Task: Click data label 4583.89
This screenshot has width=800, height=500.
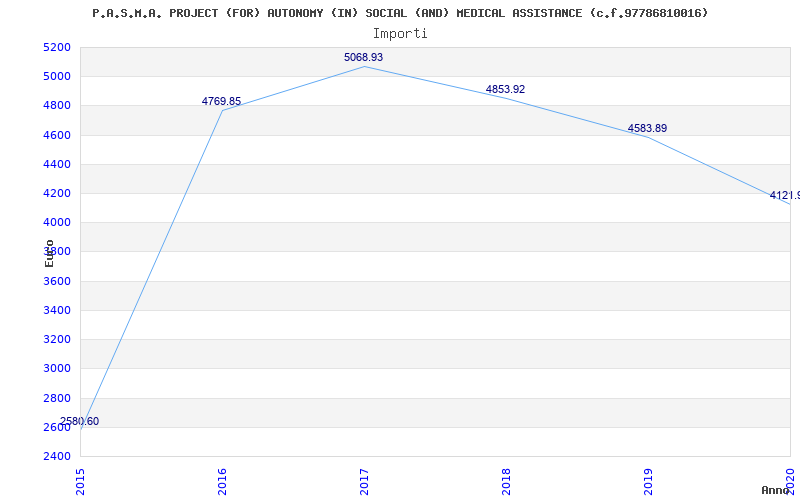Action: coord(647,128)
